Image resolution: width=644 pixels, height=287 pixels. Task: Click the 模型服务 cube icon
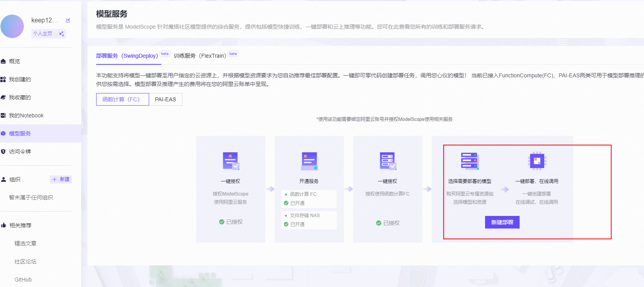tap(3, 133)
